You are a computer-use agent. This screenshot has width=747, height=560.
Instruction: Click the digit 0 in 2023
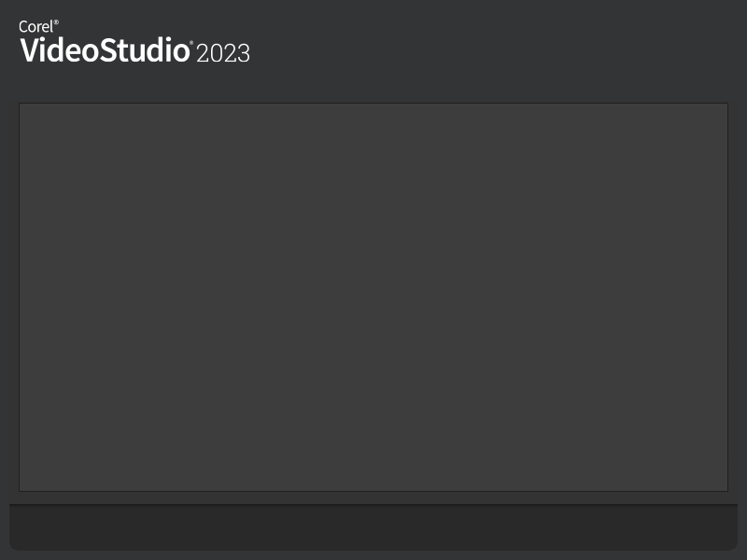coord(217,53)
